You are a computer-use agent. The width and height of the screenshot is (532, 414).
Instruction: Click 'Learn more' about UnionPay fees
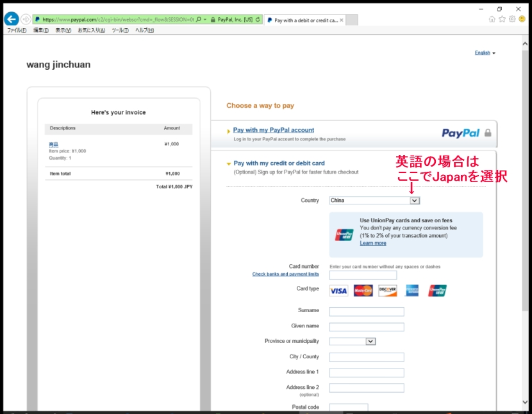click(x=373, y=243)
